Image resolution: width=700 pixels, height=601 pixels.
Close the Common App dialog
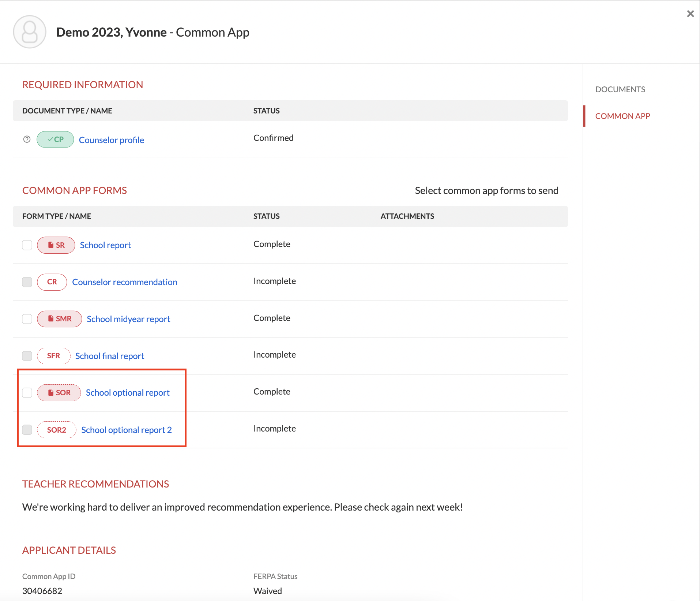(x=690, y=14)
